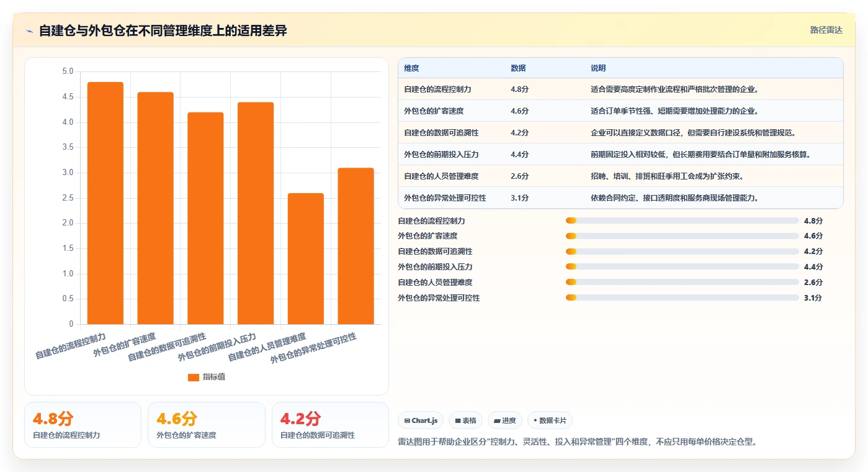Click table cell 外包仓的前期投入压力

point(441,155)
